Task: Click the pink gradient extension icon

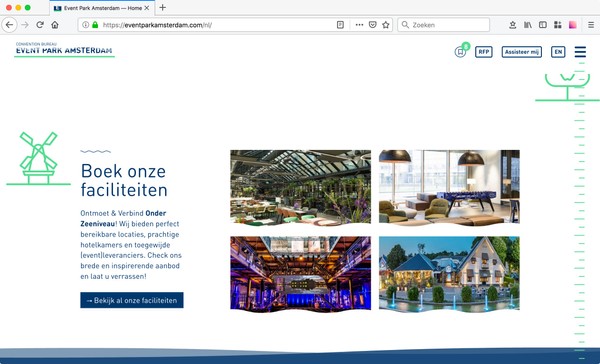Action: pyautogui.click(x=573, y=25)
